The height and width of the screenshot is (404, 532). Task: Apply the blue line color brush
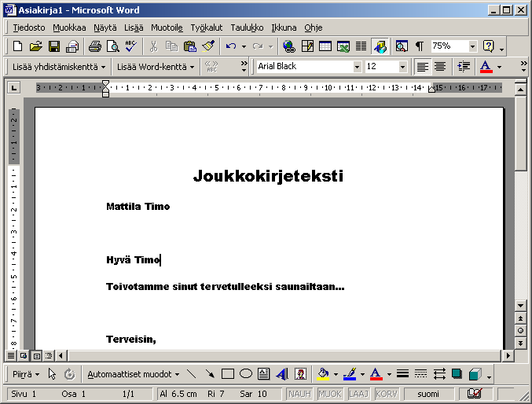tap(350, 374)
